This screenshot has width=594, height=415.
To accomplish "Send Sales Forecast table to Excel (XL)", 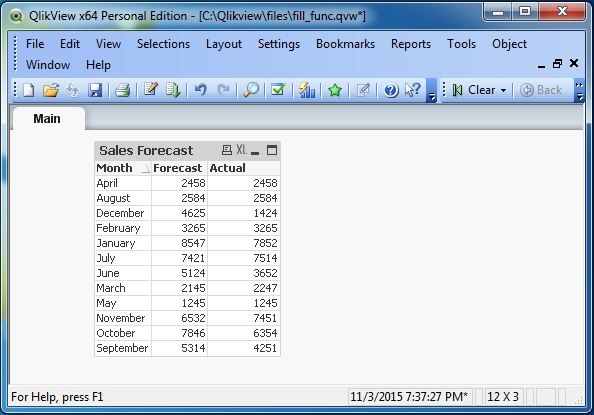I will pyautogui.click(x=241, y=150).
